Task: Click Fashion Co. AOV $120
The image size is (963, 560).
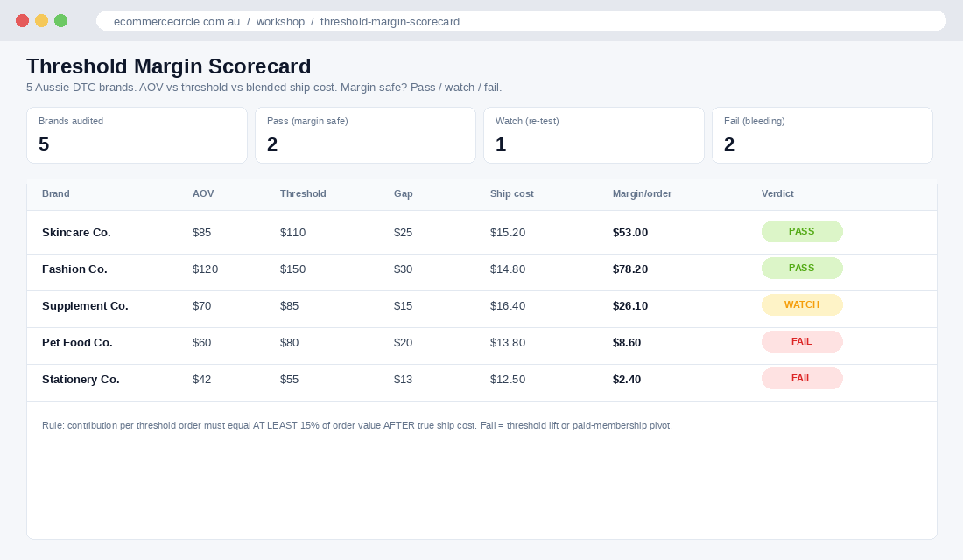Action: tap(205, 269)
